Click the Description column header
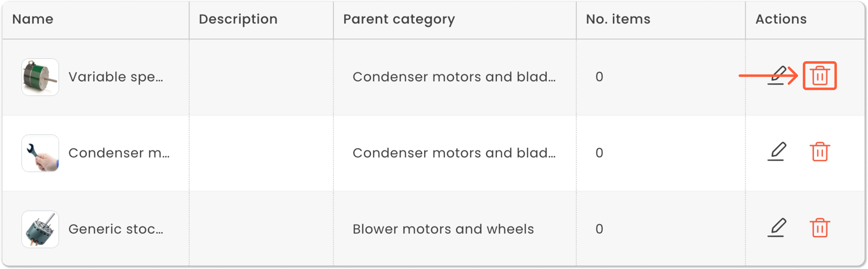Screen dimensions: 868x269 pyautogui.click(x=238, y=19)
